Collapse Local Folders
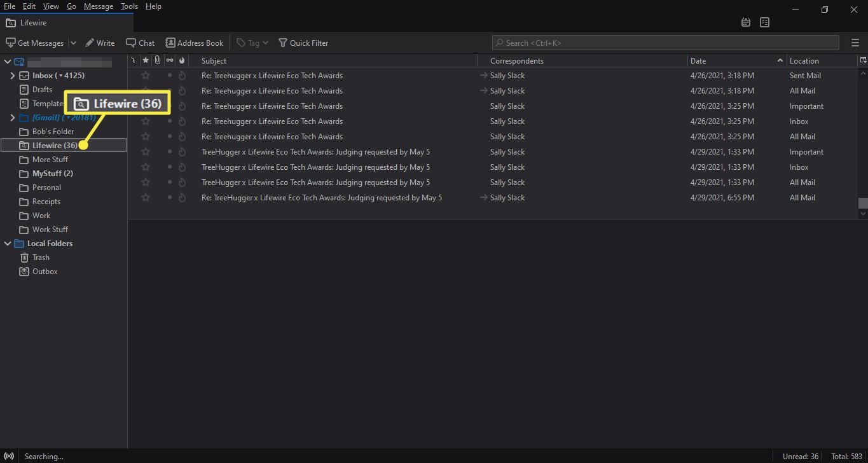868x463 pixels. (x=8, y=243)
